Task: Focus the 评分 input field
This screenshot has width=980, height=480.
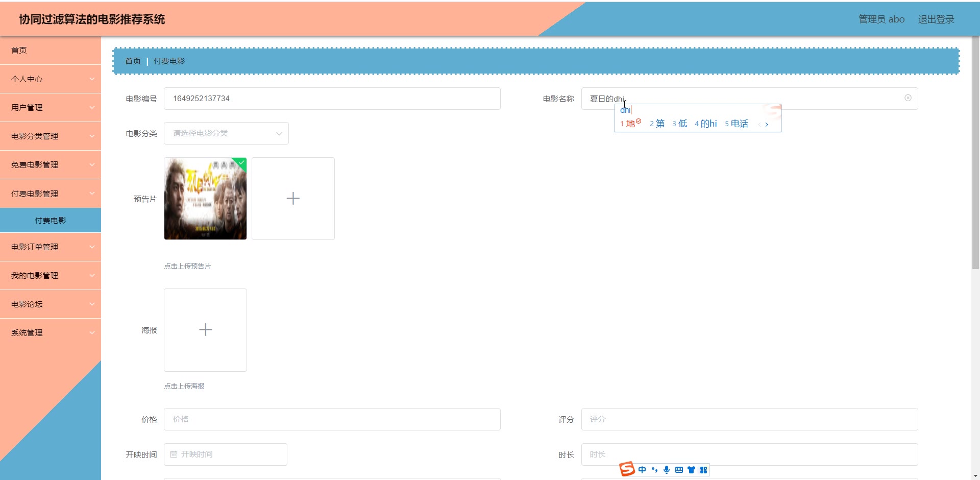Action: (749, 419)
